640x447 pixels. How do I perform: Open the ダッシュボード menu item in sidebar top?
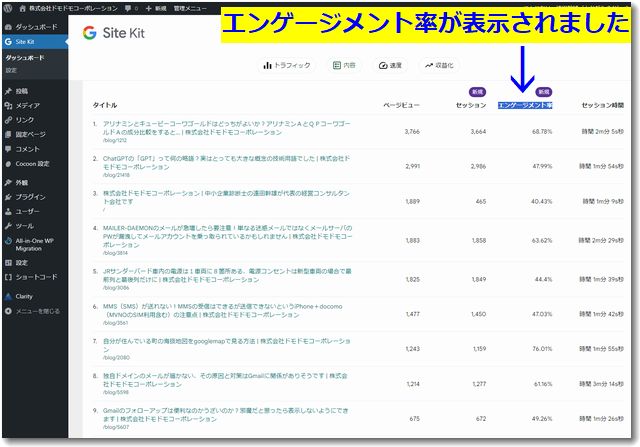point(35,27)
